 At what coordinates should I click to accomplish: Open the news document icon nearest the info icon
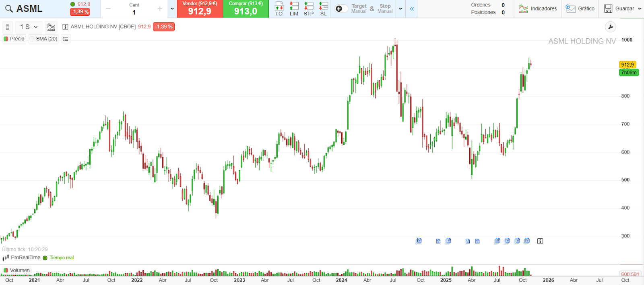527,241
